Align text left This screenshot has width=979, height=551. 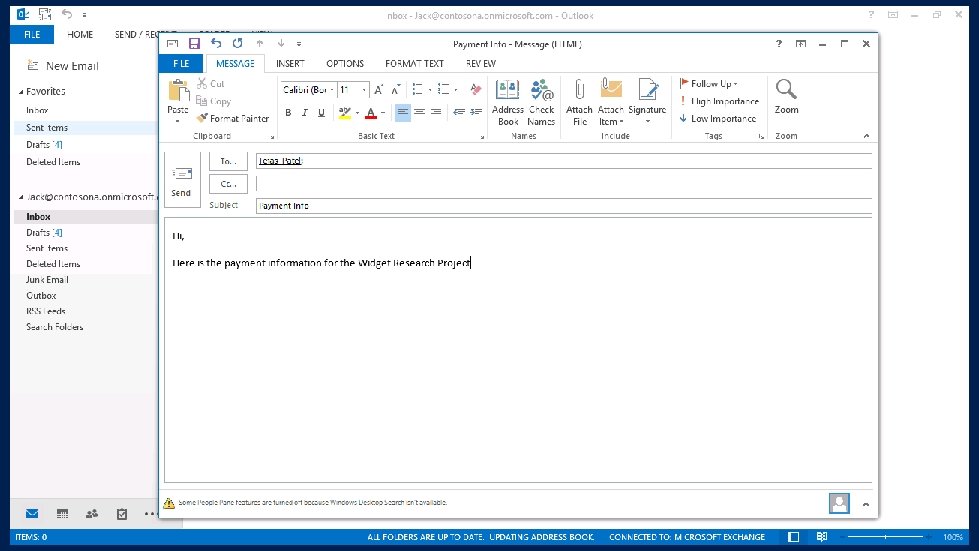[403, 112]
